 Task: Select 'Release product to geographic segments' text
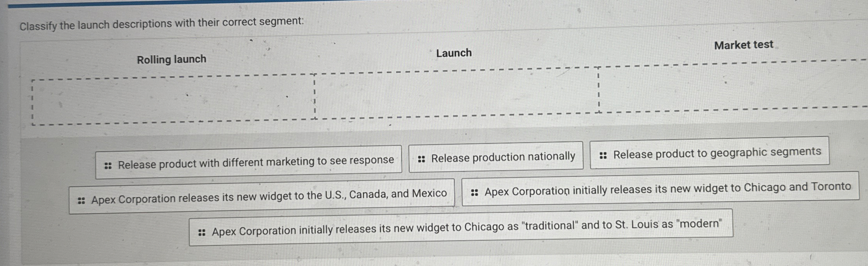pyautogui.click(x=717, y=153)
